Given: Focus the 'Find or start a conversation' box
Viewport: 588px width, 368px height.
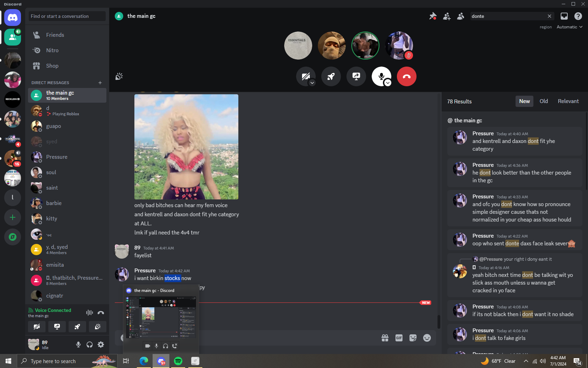Looking at the screenshot, I should pyautogui.click(x=67, y=16).
